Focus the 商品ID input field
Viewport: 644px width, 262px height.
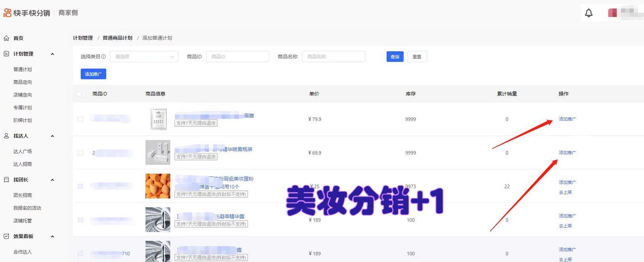[237, 56]
